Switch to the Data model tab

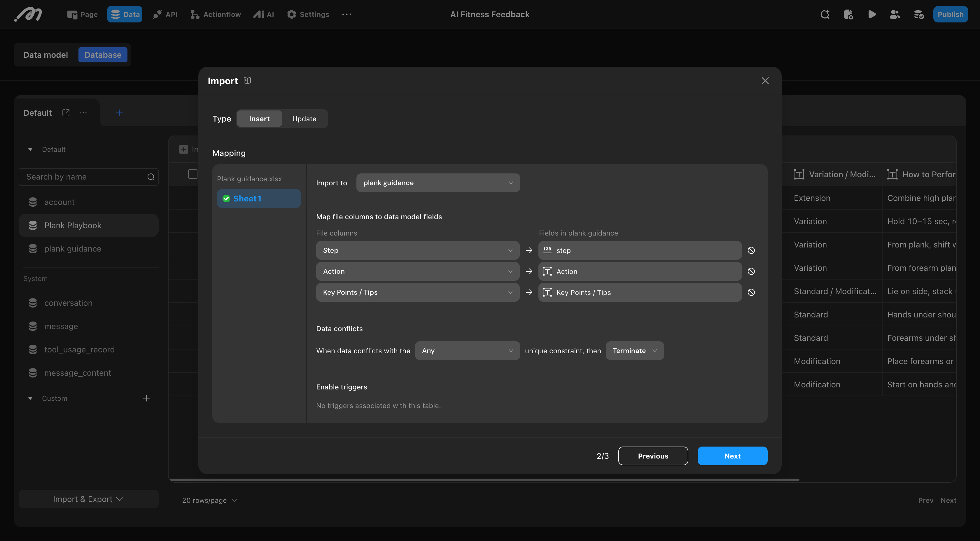click(46, 55)
